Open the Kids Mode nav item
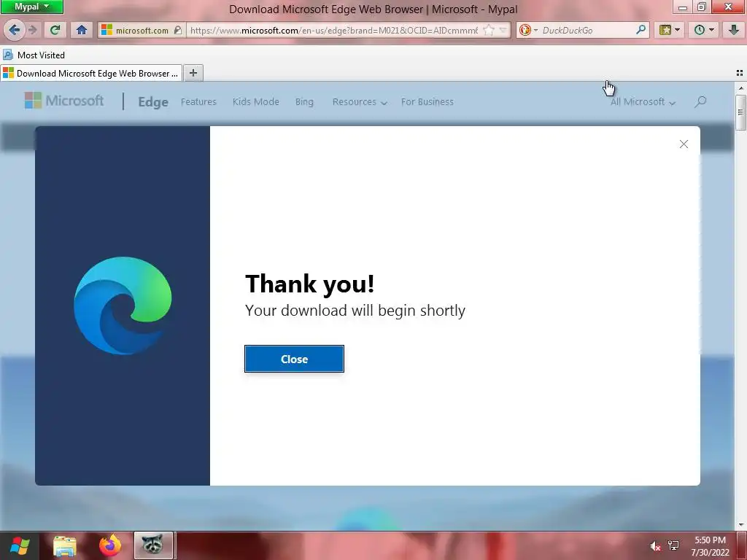 coord(256,102)
